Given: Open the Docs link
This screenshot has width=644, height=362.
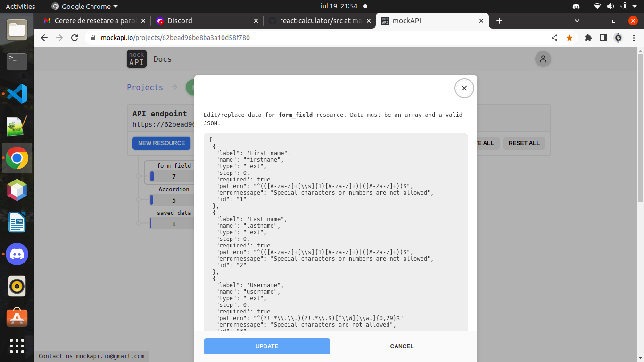Looking at the screenshot, I should [163, 59].
